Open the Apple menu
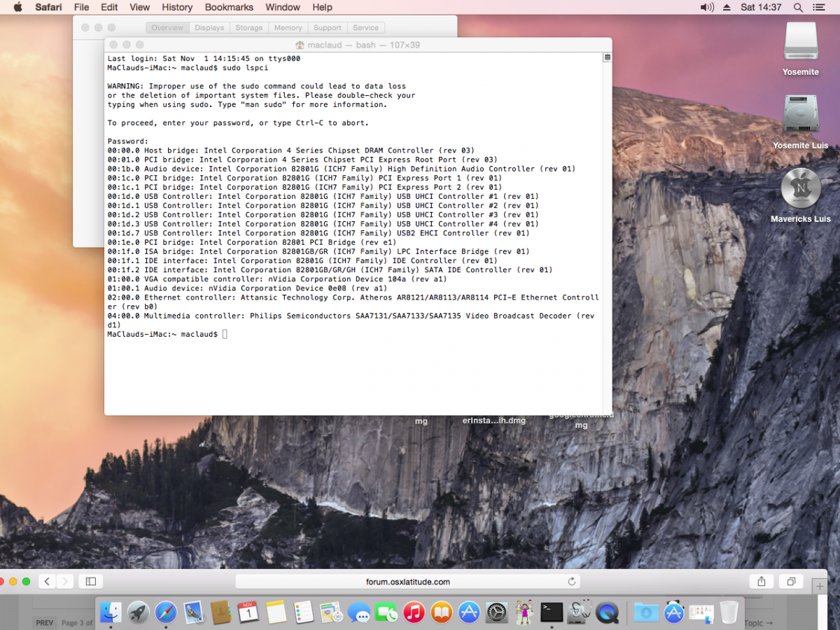 17,7
